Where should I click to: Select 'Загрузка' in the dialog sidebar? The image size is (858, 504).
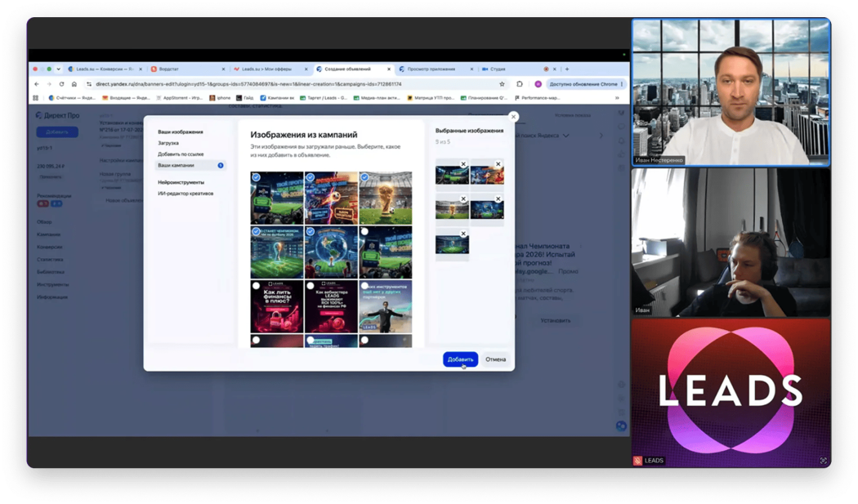[168, 143]
